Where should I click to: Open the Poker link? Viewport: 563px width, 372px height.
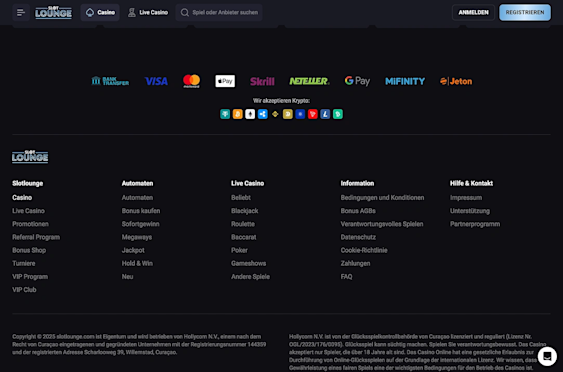pyautogui.click(x=239, y=250)
